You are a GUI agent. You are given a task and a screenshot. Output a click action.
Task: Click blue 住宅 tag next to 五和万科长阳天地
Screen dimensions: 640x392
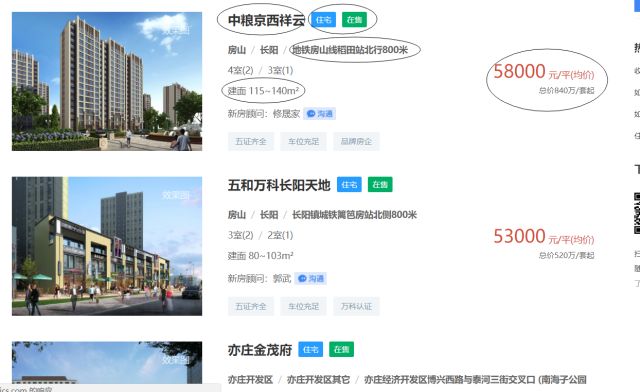pos(349,185)
